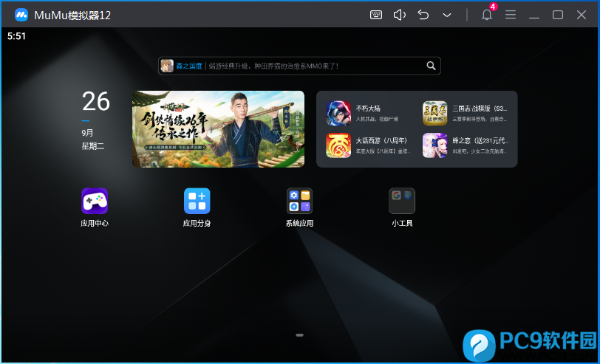Click the 系统应用 label
600x364 pixels.
pos(299,223)
